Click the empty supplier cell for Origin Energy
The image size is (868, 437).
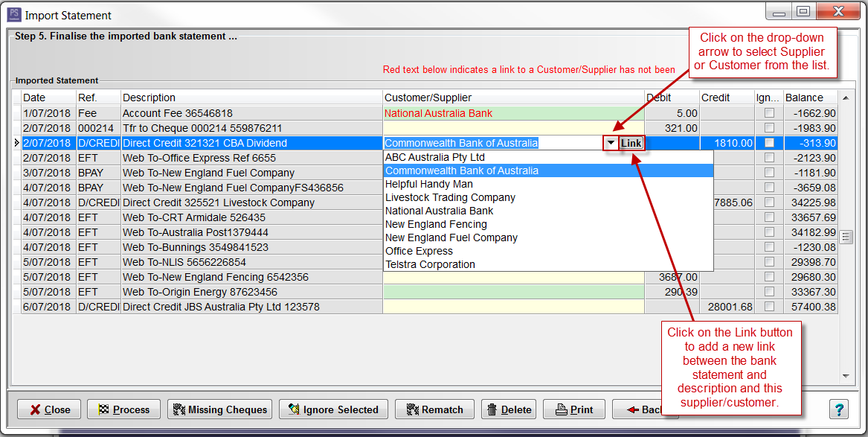tap(513, 292)
